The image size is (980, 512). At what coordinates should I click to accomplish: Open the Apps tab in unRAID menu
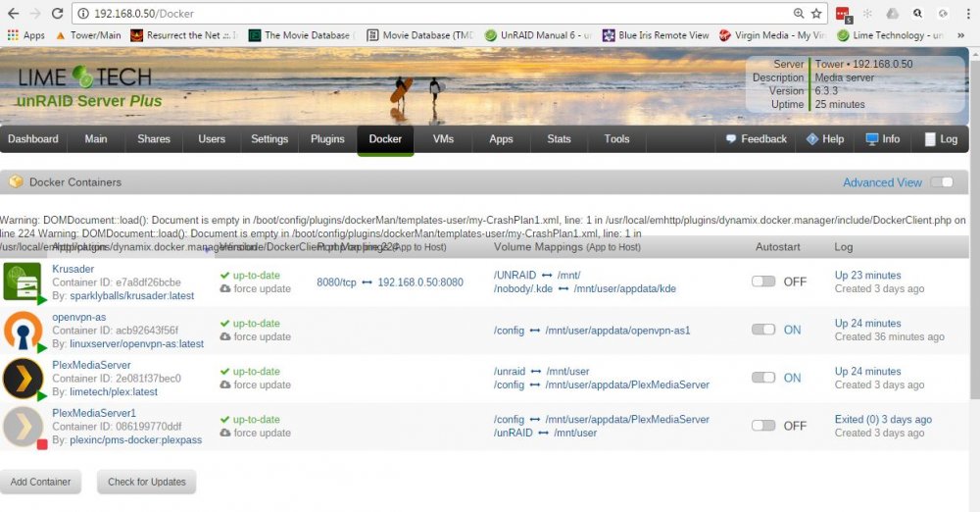click(501, 139)
